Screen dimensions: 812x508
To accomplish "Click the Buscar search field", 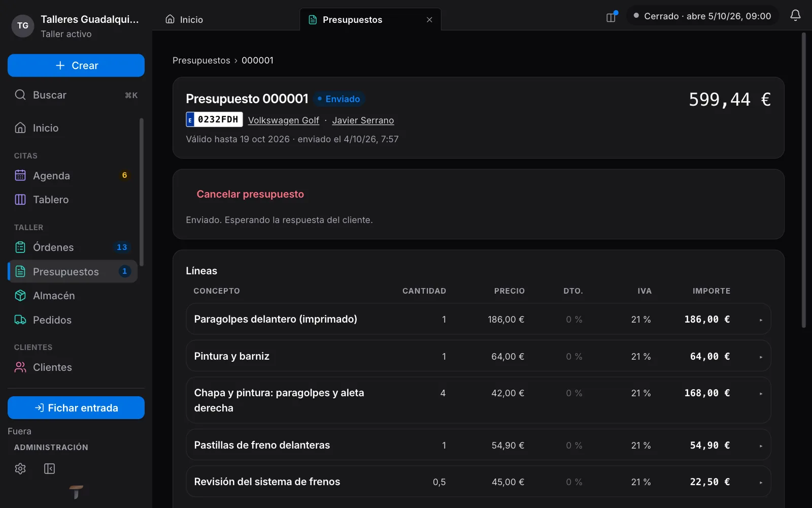I will click(x=76, y=95).
